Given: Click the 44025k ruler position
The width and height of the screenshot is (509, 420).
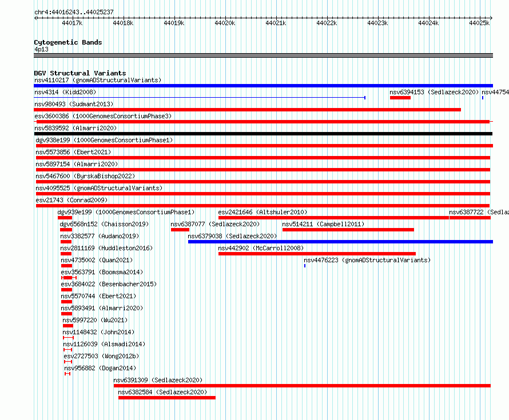Looking at the screenshot, I should (479, 23).
